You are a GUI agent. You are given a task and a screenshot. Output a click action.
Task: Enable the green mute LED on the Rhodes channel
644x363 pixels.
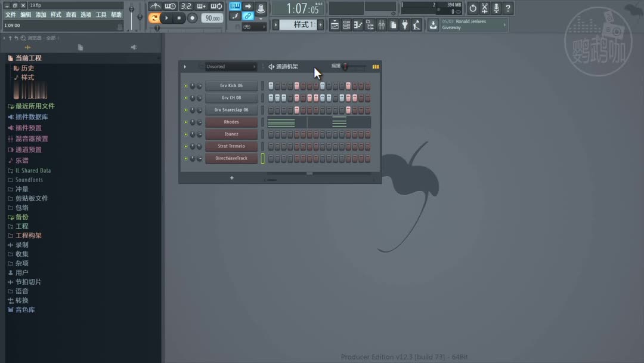click(185, 122)
